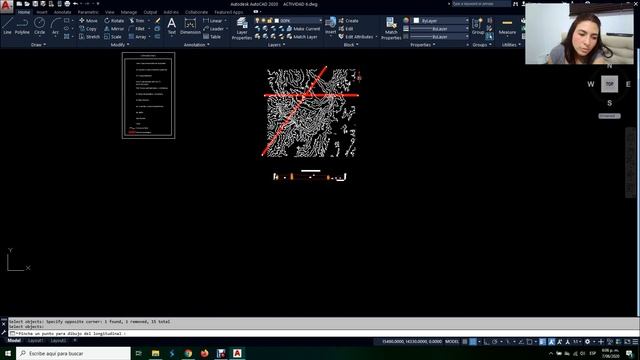Switch to the Parametric ribbon tab

(88, 12)
